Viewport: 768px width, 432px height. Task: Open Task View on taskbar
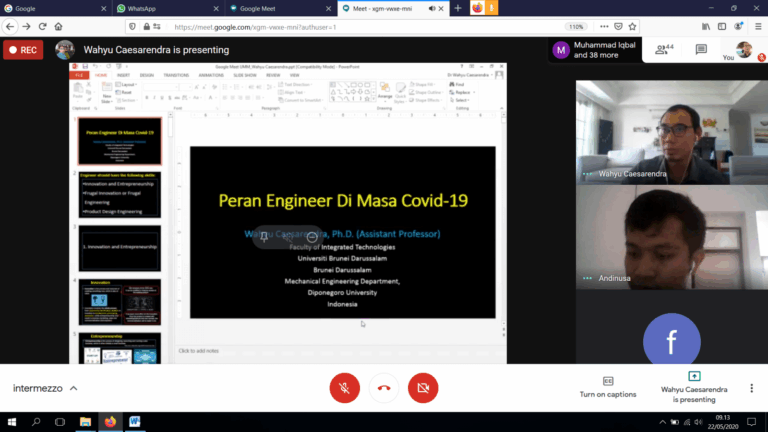(x=60, y=422)
